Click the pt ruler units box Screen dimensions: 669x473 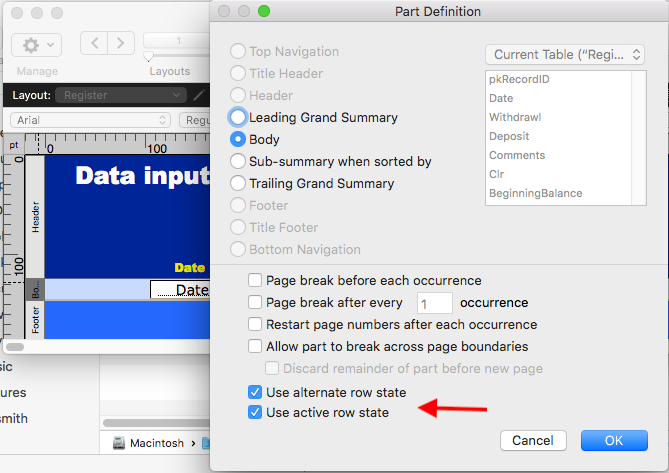pyautogui.click(x=14, y=145)
